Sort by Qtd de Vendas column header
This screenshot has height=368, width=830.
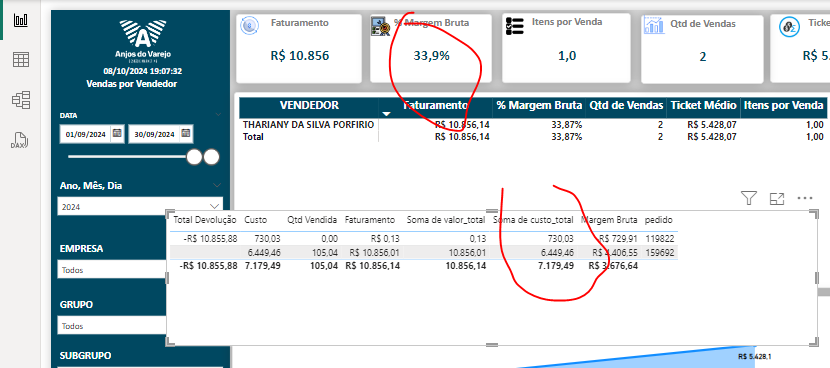[x=626, y=105]
